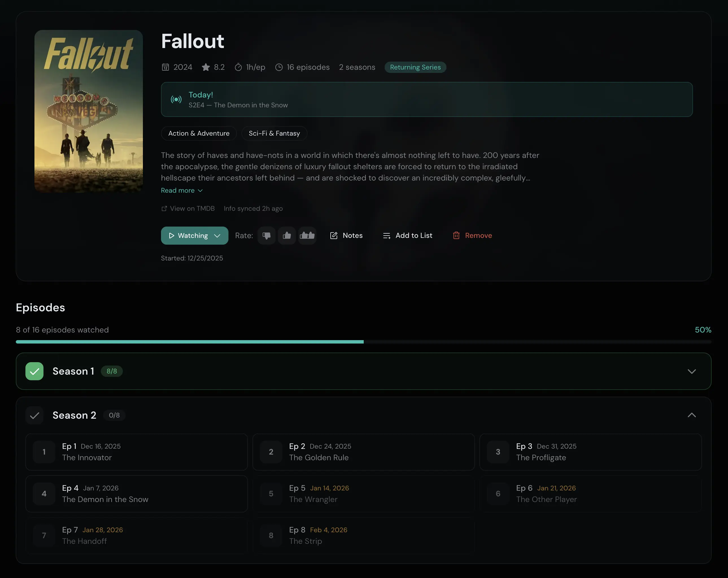This screenshot has height=578, width=728.
Task: Expand Season 1 episode list
Action: tap(691, 371)
